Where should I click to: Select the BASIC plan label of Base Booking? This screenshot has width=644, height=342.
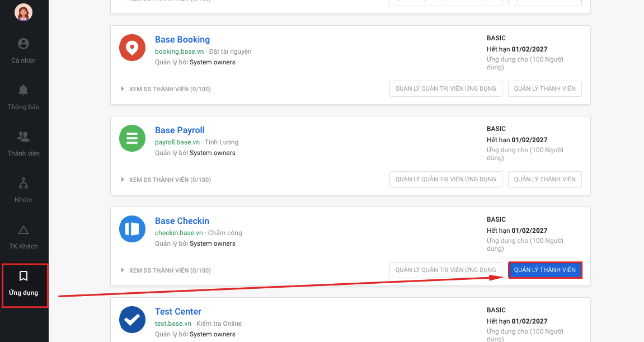point(496,38)
